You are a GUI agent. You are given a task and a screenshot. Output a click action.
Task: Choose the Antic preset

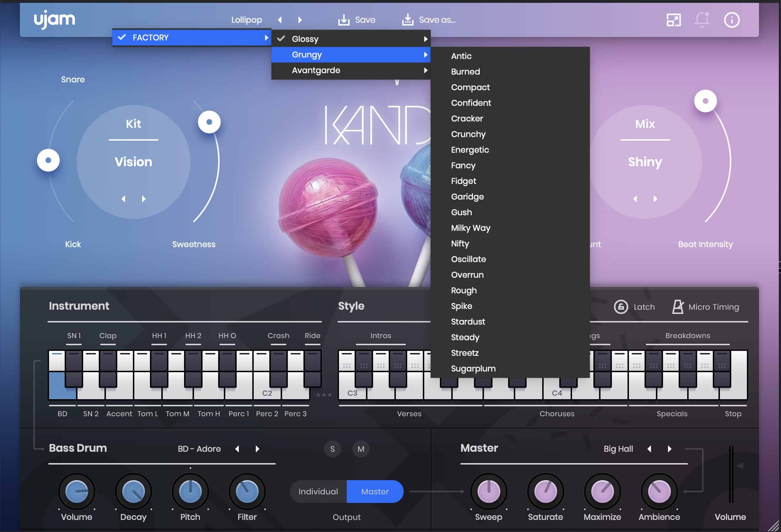click(x=510, y=56)
